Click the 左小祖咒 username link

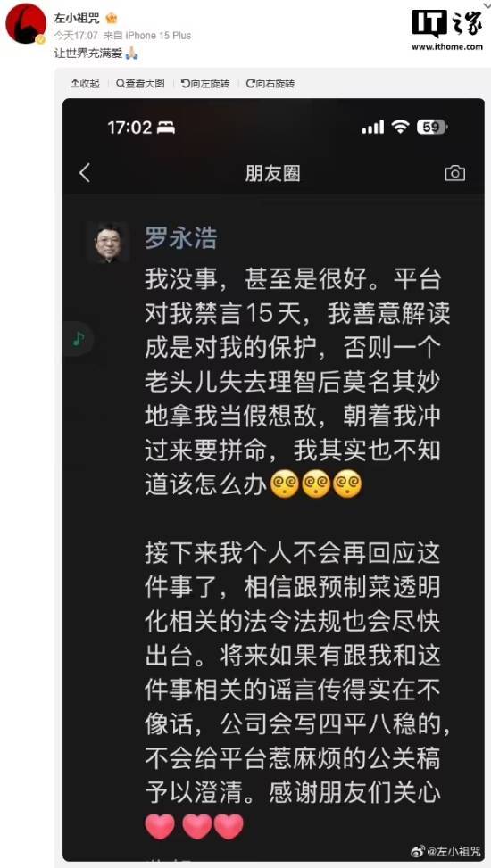coord(77,18)
